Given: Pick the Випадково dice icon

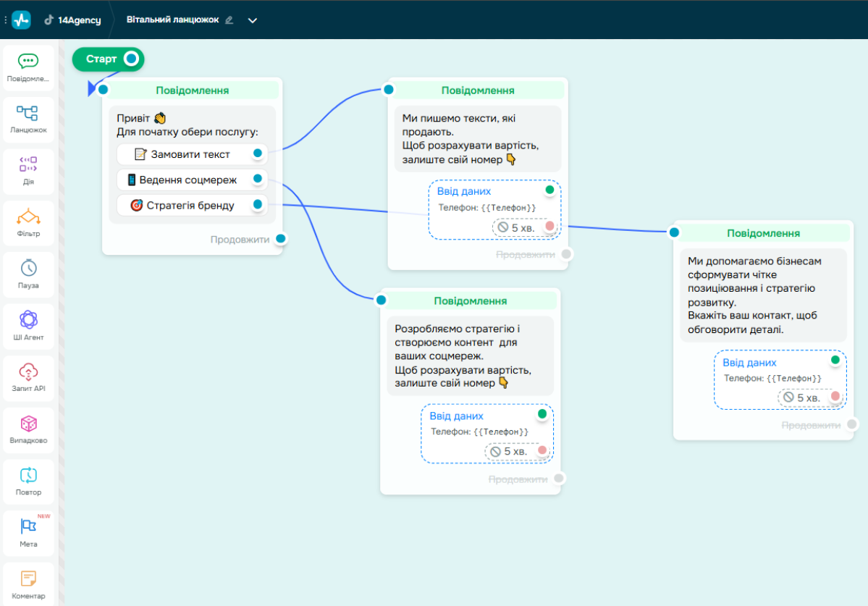Looking at the screenshot, I should pos(28,424).
